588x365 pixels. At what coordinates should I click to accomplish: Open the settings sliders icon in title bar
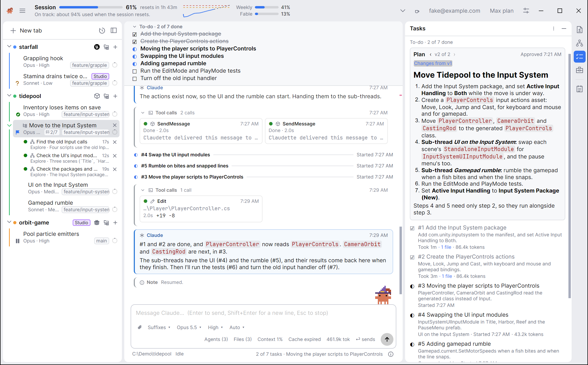pos(526,11)
